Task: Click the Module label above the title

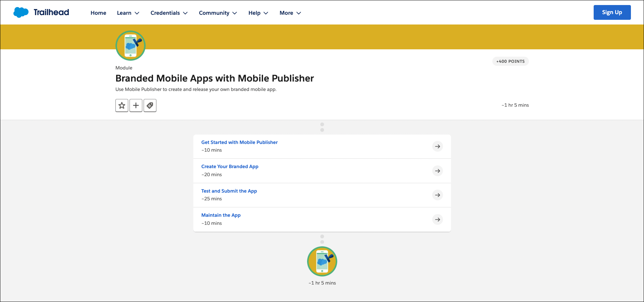Action: pyautogui.click(x=124, y=68)
